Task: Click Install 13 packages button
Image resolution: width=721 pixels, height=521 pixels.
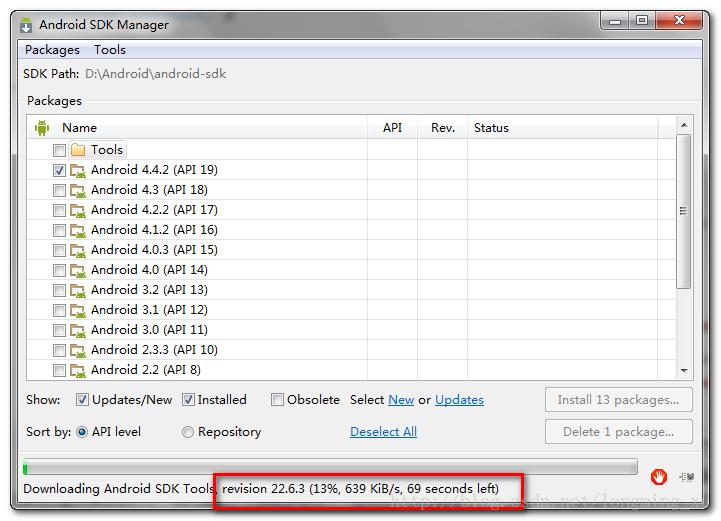Action: [618, 400]
